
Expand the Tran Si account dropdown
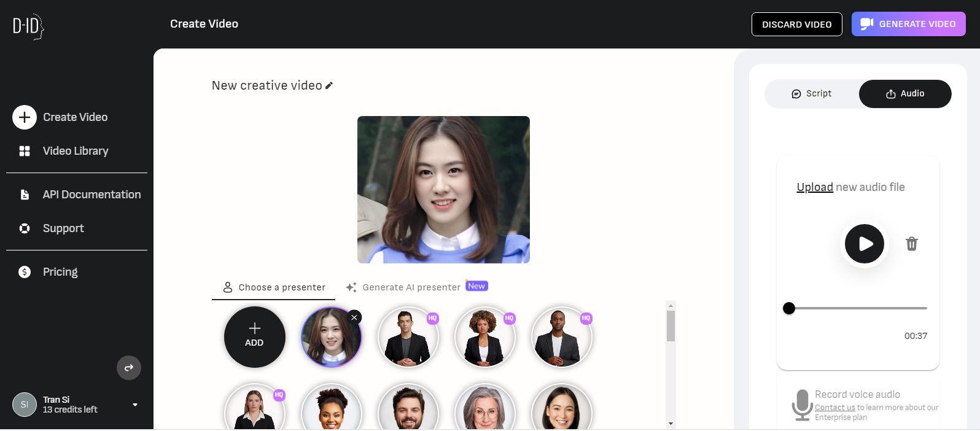tap(135, 405)
